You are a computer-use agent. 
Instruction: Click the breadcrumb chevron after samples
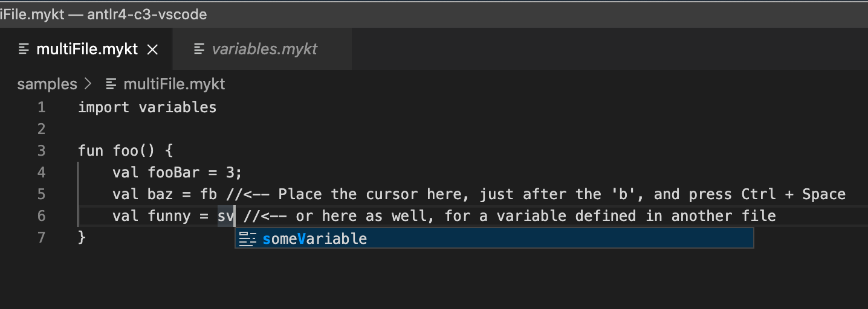pyautogui.click(x=88, y=84)
